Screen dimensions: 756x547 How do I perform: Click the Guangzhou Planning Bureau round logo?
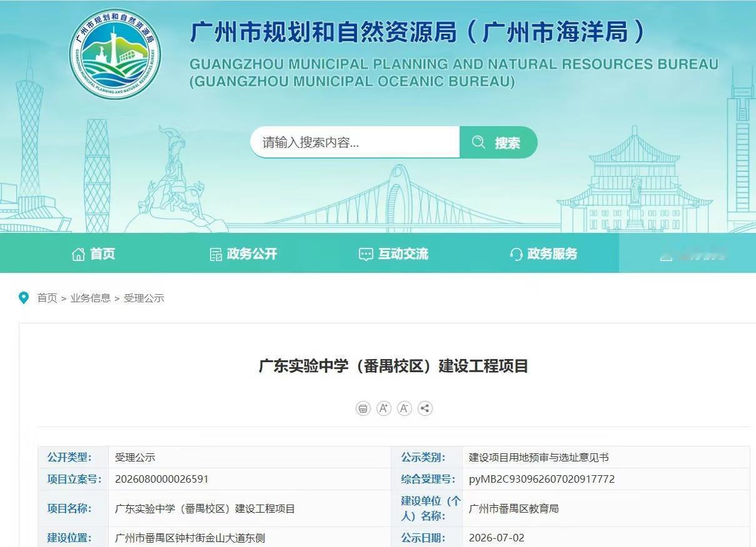point(115,54)
